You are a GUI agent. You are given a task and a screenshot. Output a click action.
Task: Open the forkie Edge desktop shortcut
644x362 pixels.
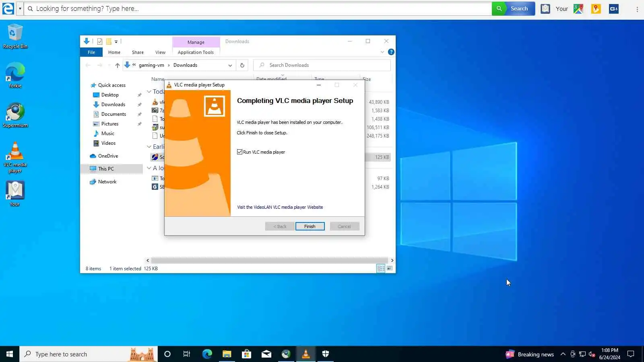15,75
